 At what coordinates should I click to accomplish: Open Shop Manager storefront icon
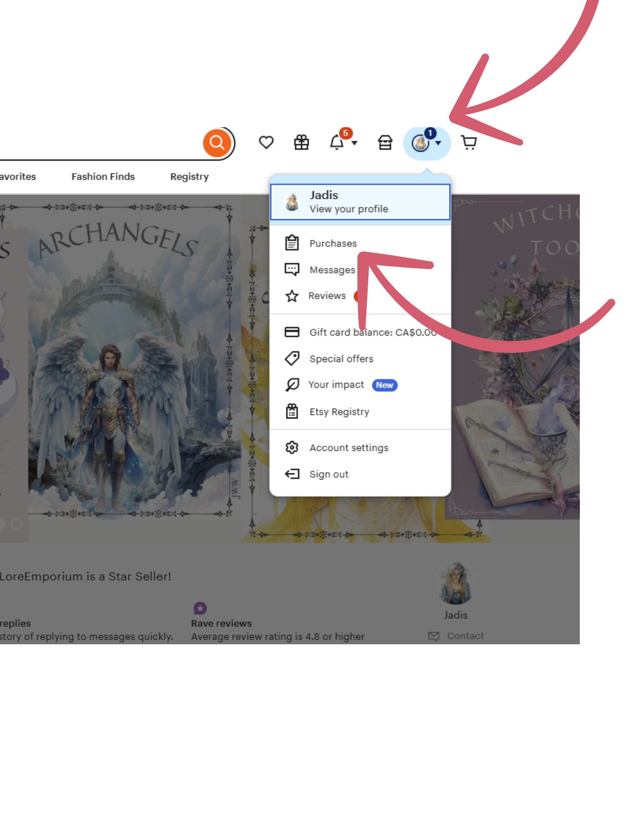point(385,143)
